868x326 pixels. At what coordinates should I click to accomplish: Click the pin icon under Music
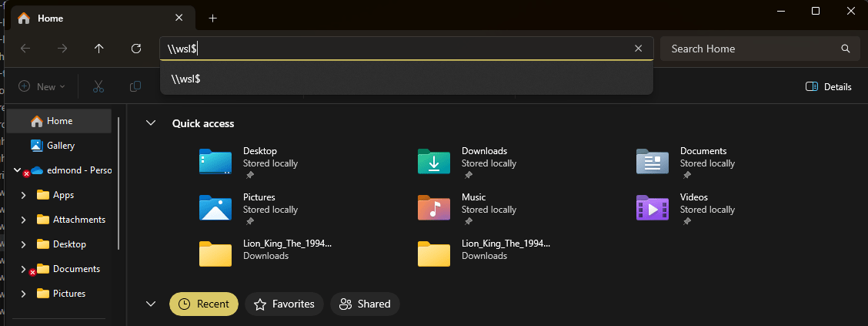pos(469,221)
